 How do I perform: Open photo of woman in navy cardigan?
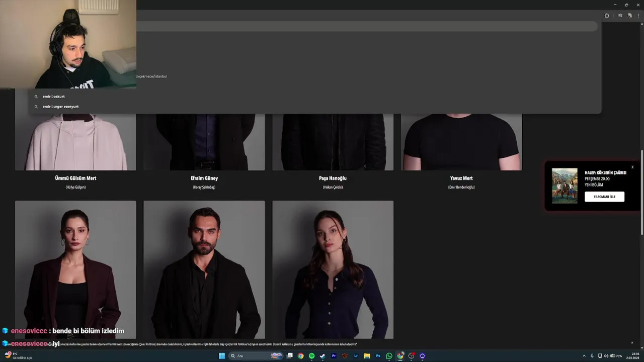coord(333,269)
